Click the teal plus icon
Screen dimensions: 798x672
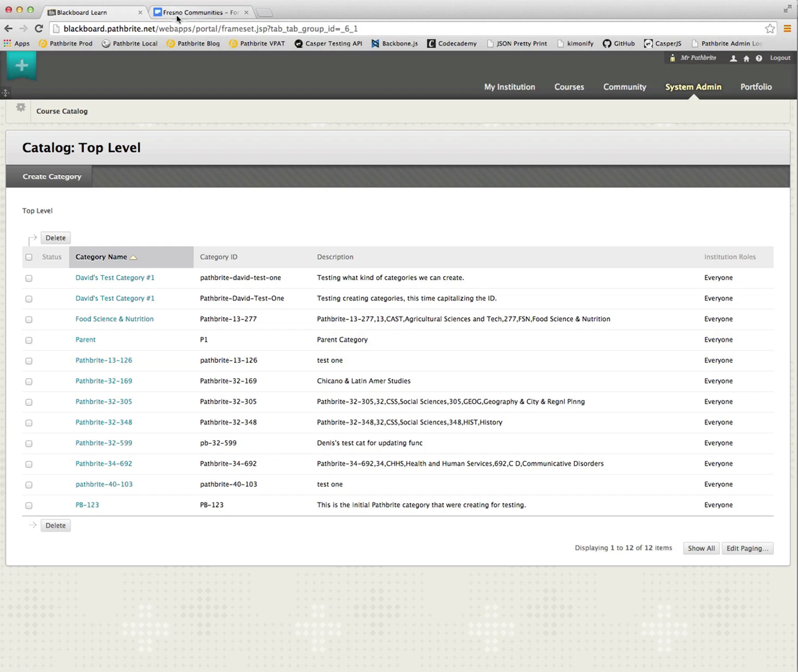[x=22, y=65]
